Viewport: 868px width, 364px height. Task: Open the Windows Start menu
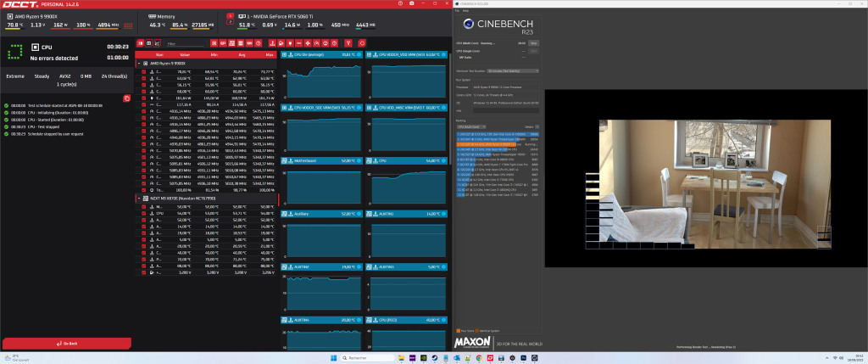[334, 358]
